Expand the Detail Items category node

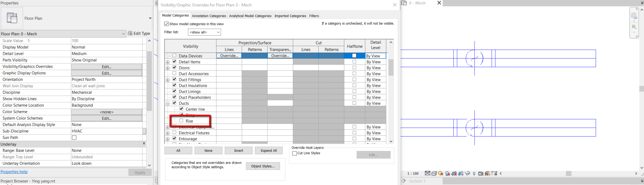(167, 62)
